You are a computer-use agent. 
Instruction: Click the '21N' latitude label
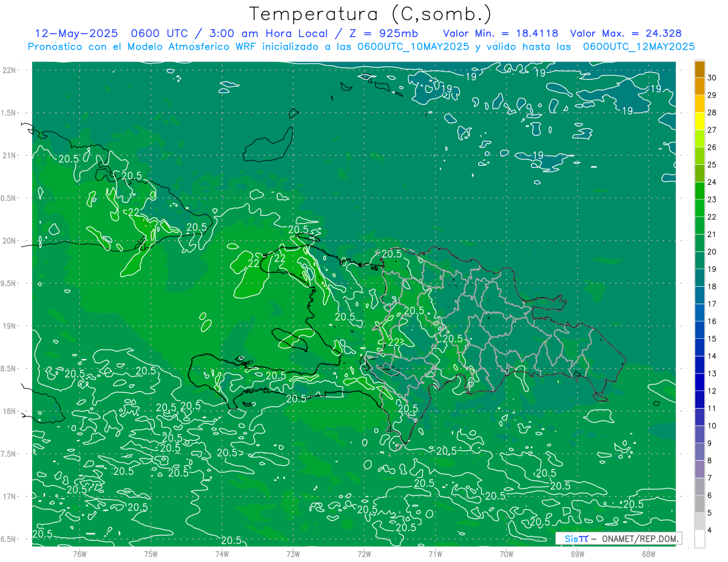tap(10, 155)
